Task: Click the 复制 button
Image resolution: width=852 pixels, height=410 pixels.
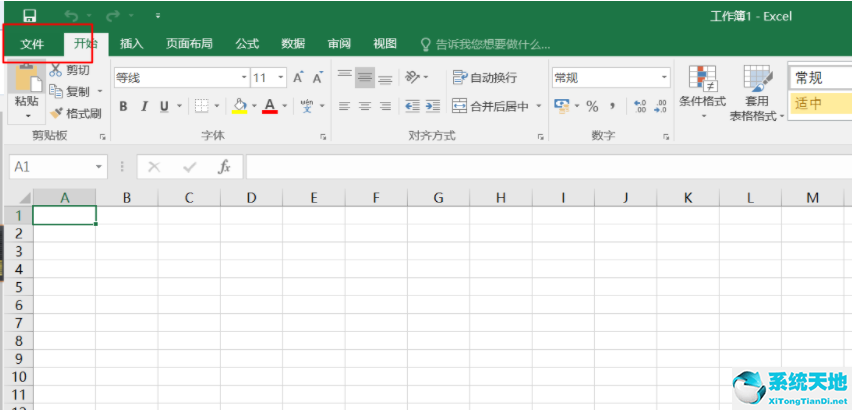Action: pyautogui.click(x=68, y=92)
